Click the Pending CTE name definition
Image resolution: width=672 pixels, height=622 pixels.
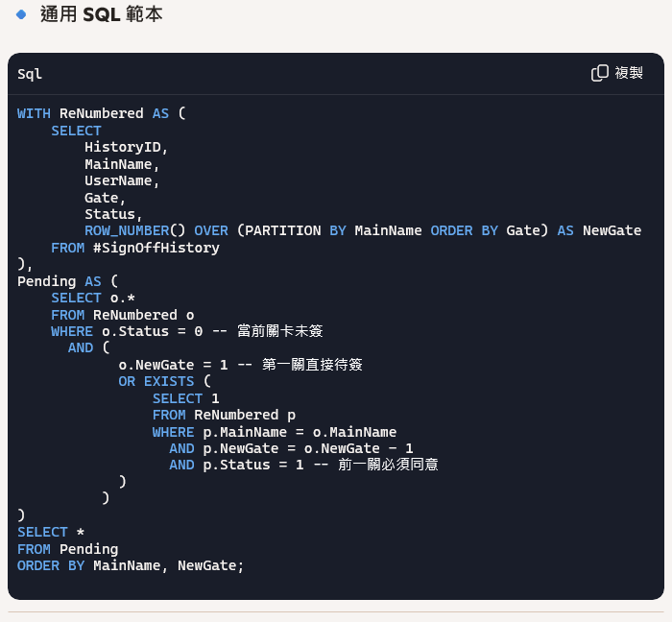pos(47,281)
